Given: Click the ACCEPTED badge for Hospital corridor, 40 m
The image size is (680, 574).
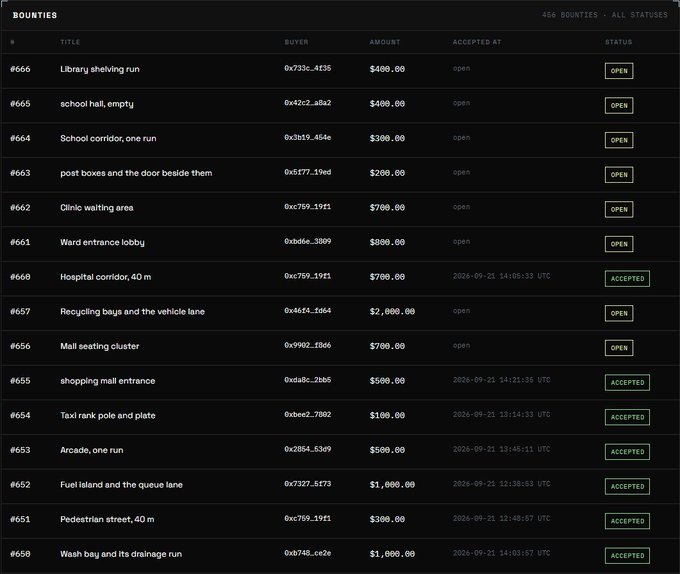Looking at the screenshot, I should click(627, 278).
